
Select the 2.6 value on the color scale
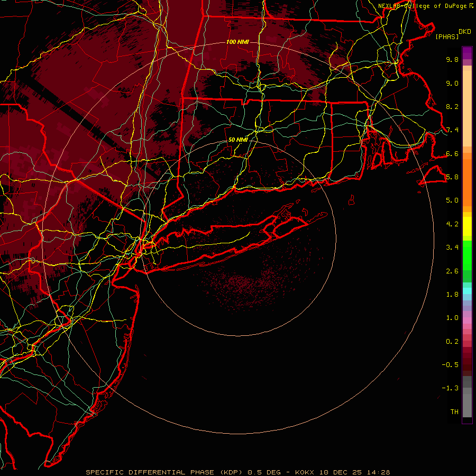coord(452,271)
